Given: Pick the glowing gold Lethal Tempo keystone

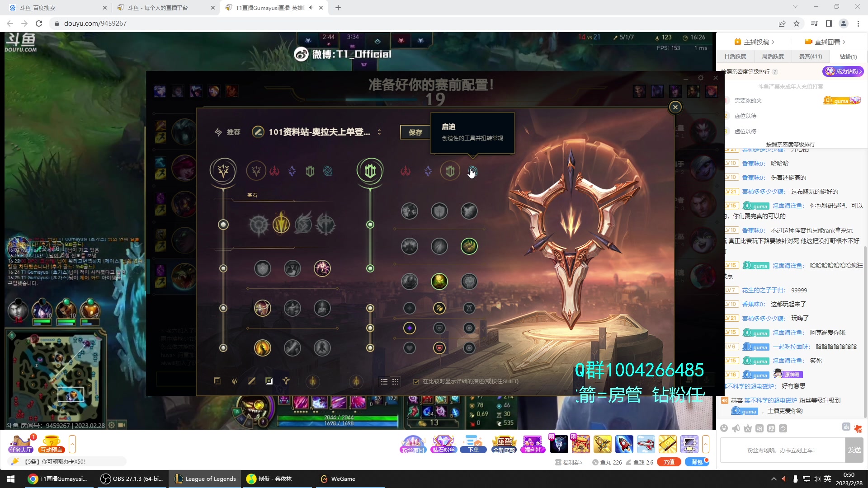Looking at the screenshot, I should click(281, 224).
